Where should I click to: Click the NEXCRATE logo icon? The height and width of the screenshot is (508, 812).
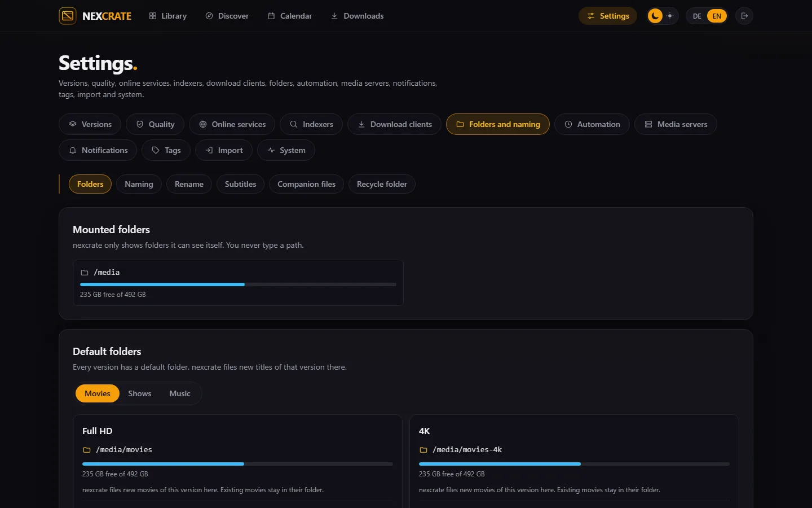[68, 16]
